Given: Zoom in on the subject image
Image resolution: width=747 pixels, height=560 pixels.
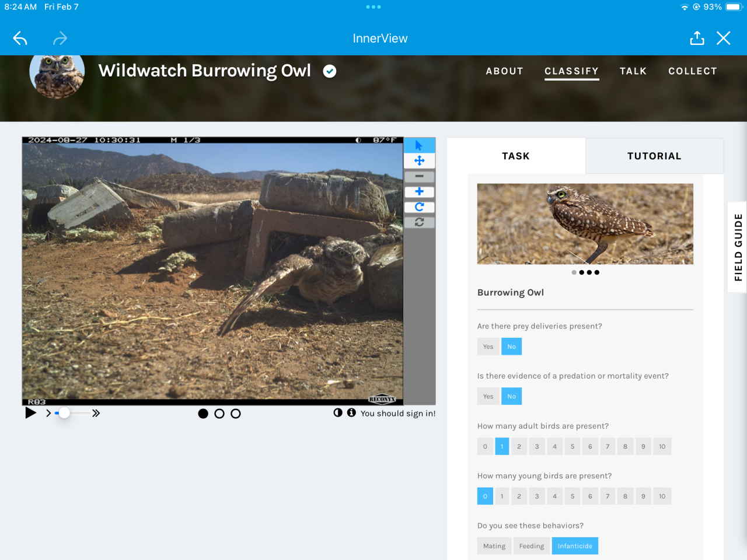Looking at the screenshot, I should (x=419, y=191).
